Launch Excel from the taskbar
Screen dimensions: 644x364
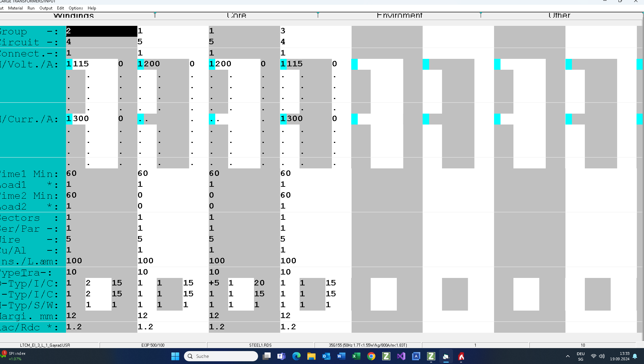click(x=356, y=356)
